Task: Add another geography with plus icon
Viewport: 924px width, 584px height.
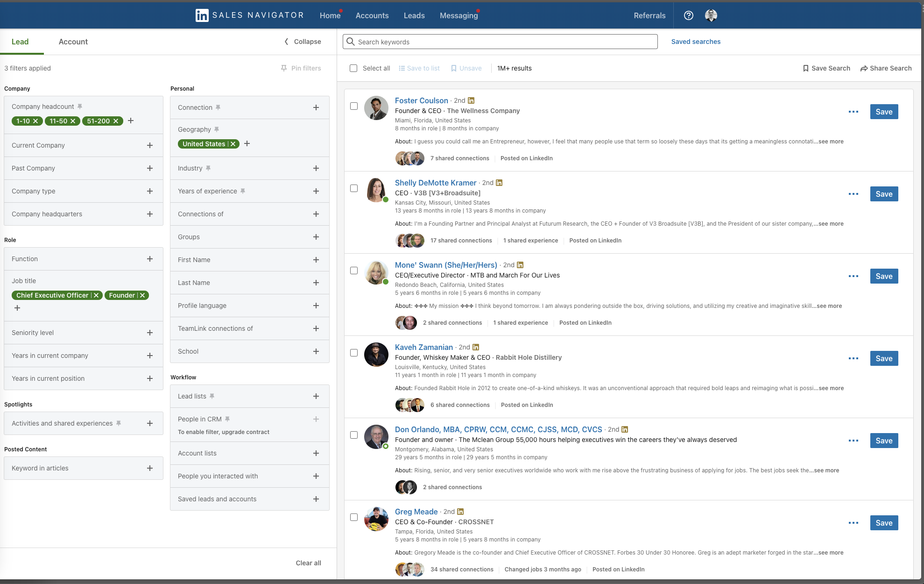Action: [x=247, y=143]
